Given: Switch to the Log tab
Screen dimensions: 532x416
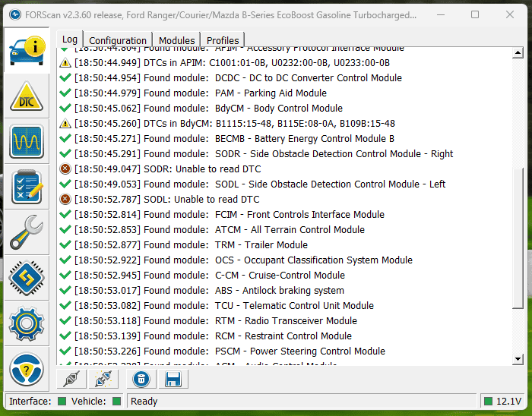Looking at the screenshot, I should click(70, 39).
